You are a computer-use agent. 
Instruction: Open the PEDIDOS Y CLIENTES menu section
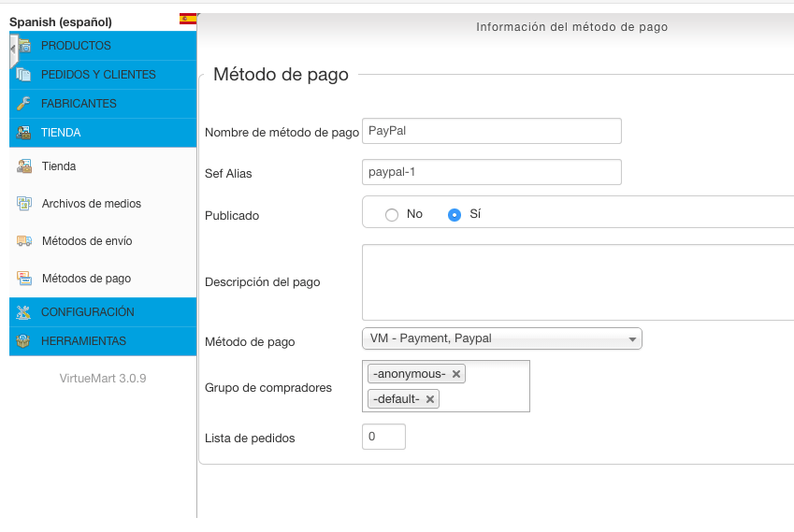(x=103, y=75)
